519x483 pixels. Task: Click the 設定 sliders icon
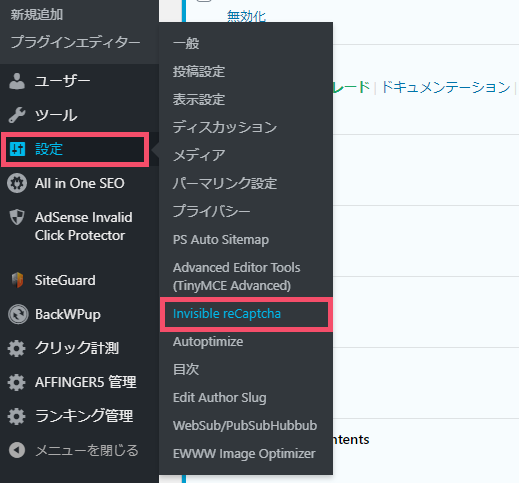tap(17, 149)
